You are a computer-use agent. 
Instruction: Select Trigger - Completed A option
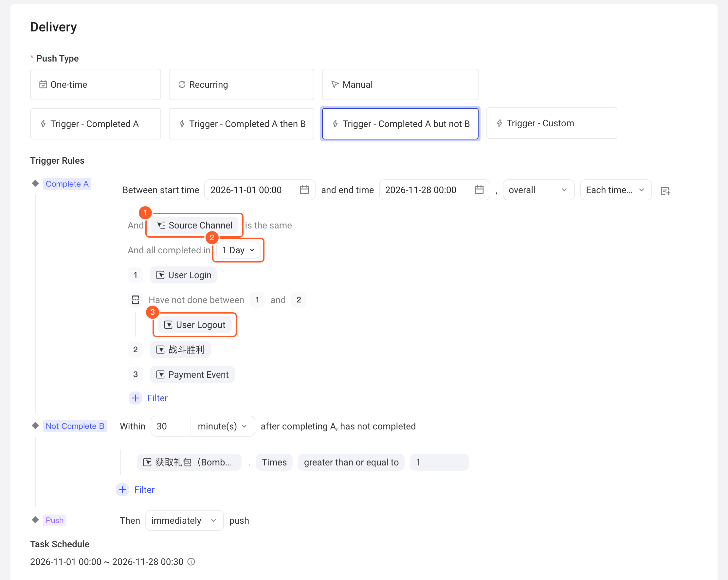pyautogui.click(x=95, y=124)
